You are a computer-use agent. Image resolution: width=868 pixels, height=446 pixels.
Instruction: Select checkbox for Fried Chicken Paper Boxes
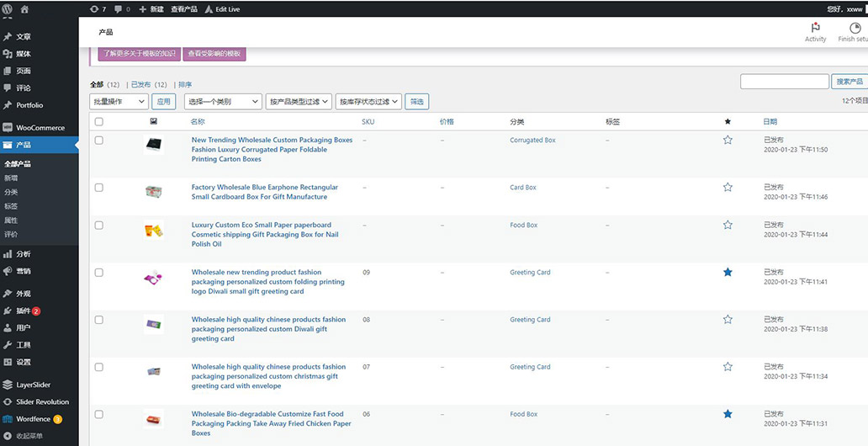click(x=99, y=414)
